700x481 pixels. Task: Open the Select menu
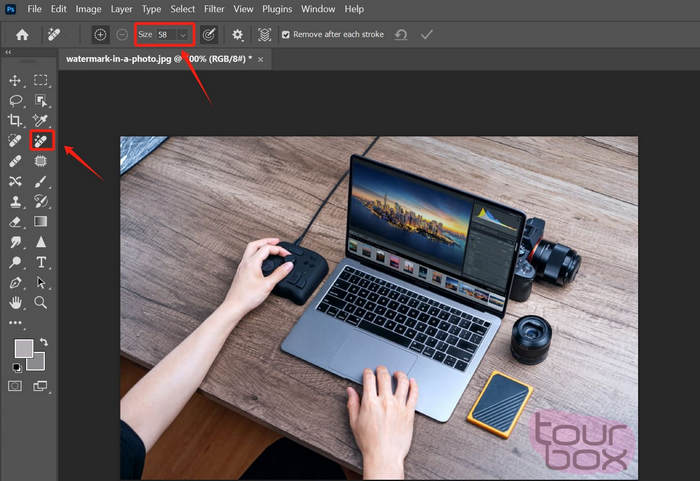[x=183, y=9]
